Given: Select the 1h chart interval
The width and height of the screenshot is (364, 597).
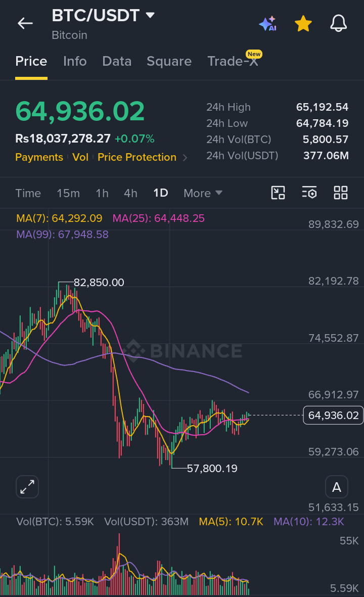Looking at the screenshot, I should pos(102,193).
